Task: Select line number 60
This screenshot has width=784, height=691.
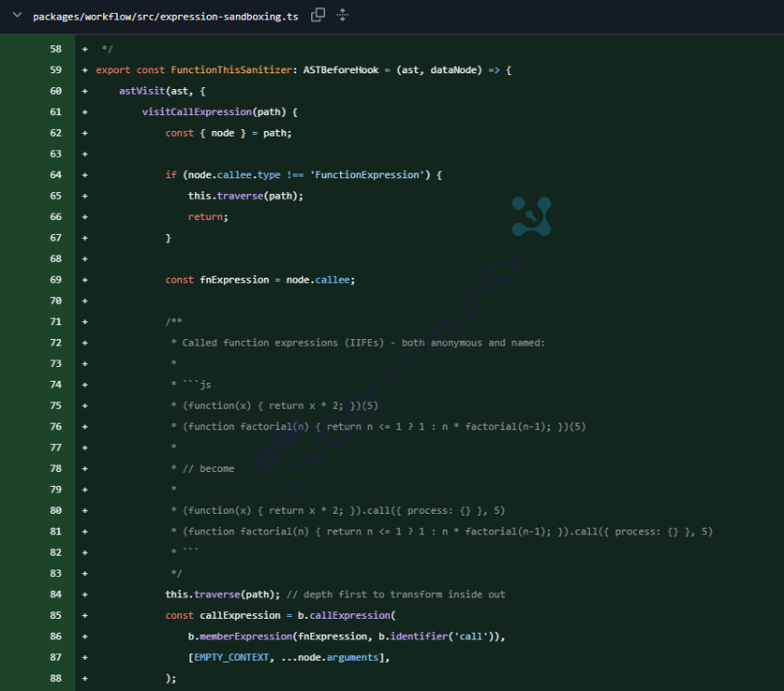Action: (x=55, y=91)
